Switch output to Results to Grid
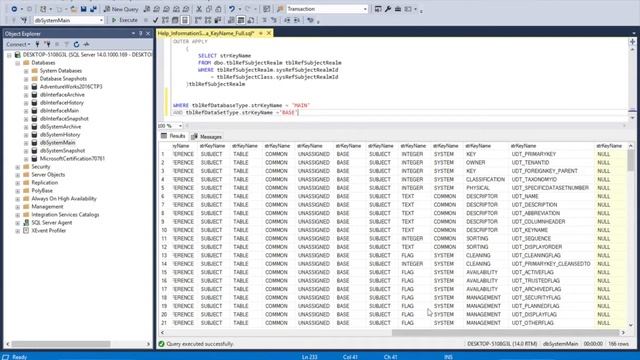 [x=241, y=20]
